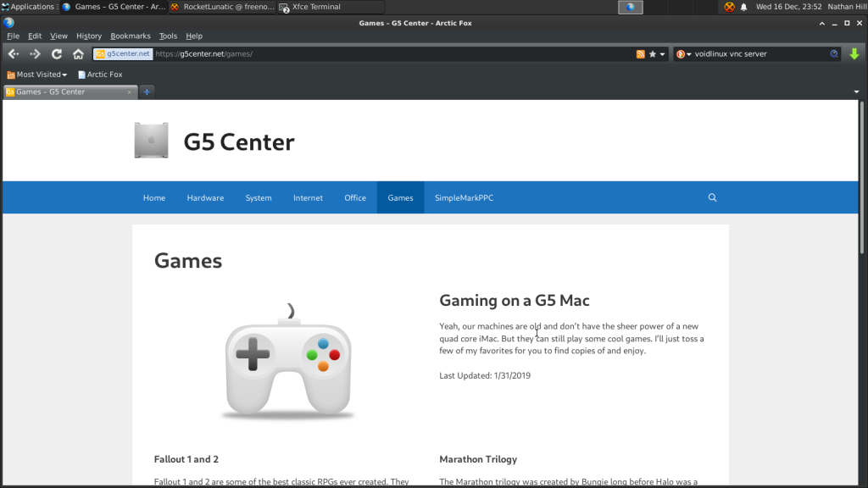868x488 pixels.
Task: Open the Most Visited bookmarks folder
Action: [37, 75]
